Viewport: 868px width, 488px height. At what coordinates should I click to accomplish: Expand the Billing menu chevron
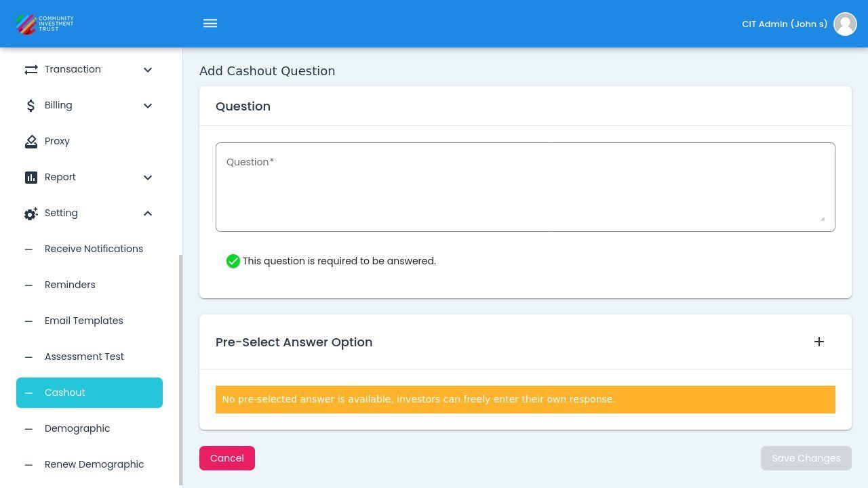click(x=148, y=106)
